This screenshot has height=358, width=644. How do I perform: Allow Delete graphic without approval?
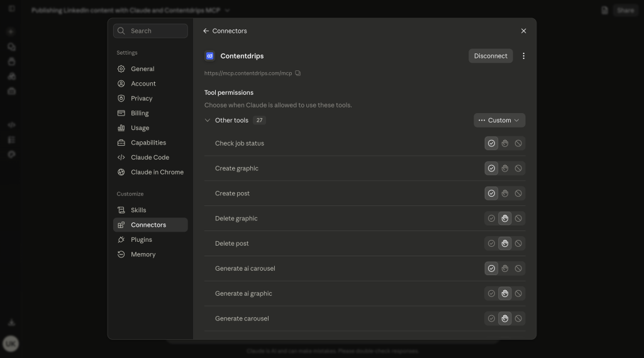[x=491, y=218]
